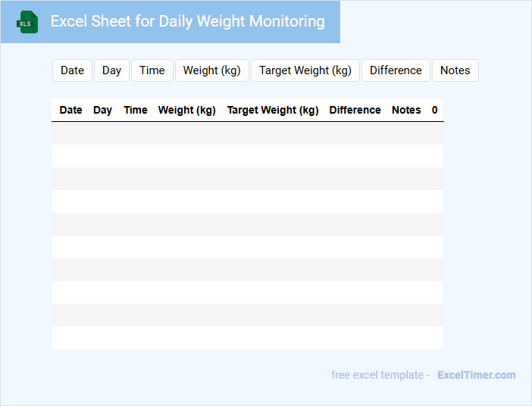This screenshot has width=532, height=406.
Task: Click the green XLS file icon
Action: [x=27, y=22]
